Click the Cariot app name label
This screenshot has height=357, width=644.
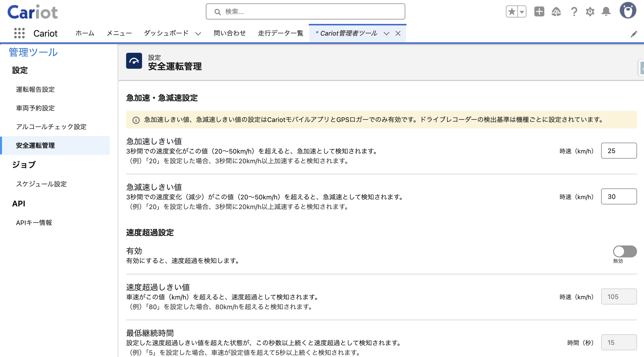pyautogui.click(x=45, y=33)
